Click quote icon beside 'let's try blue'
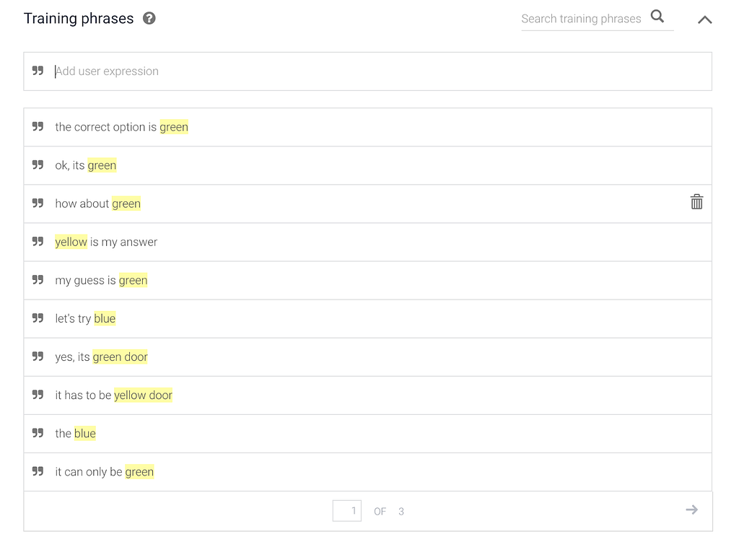 (x=38, y=318)
